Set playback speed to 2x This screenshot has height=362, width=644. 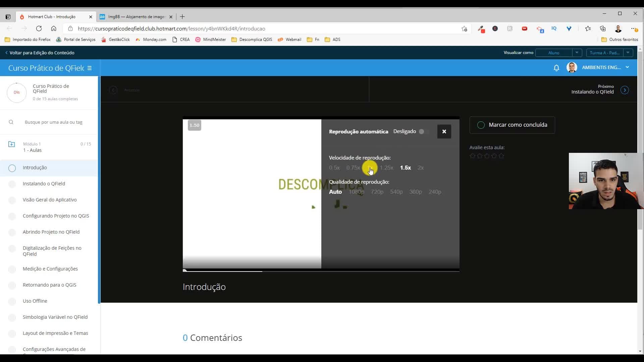click(x=421, y=168)
